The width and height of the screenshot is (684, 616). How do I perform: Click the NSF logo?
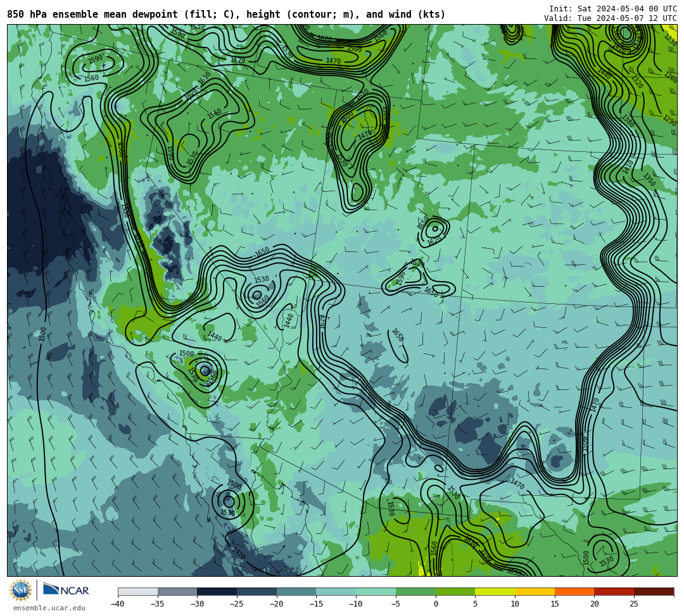[20, 590]
